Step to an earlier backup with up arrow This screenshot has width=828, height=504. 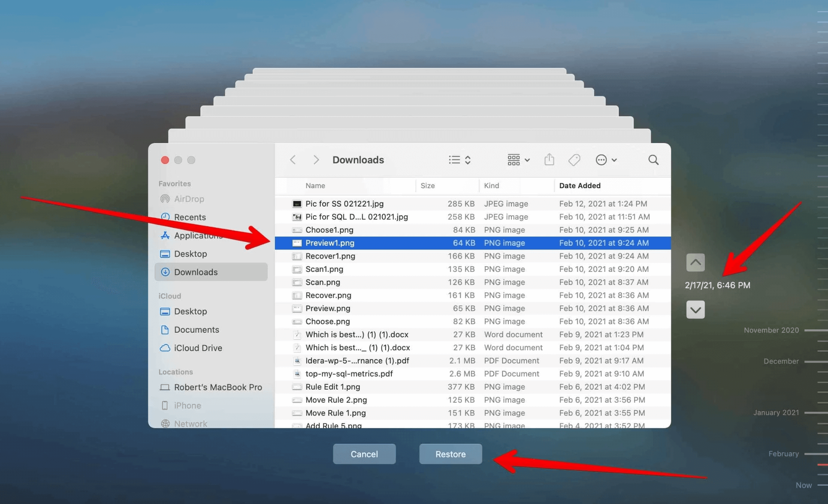coord(696,263)
